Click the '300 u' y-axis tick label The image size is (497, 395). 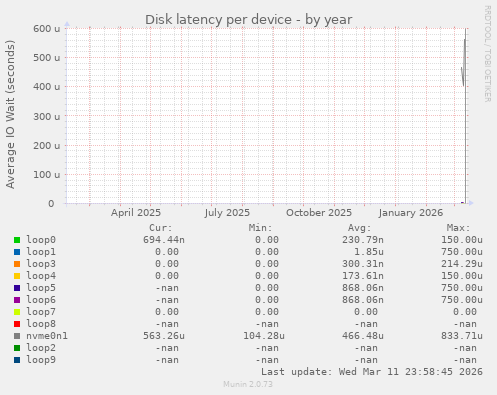point(46,116)
